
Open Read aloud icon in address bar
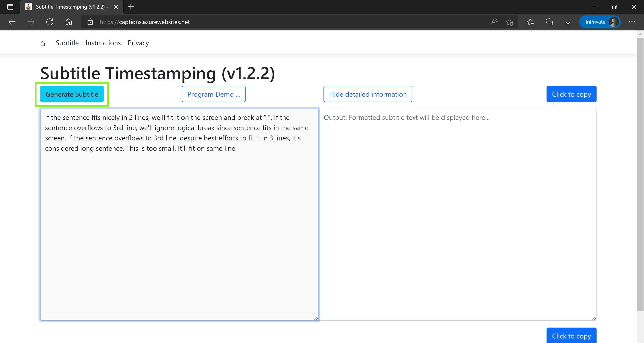tap(494, 22)
